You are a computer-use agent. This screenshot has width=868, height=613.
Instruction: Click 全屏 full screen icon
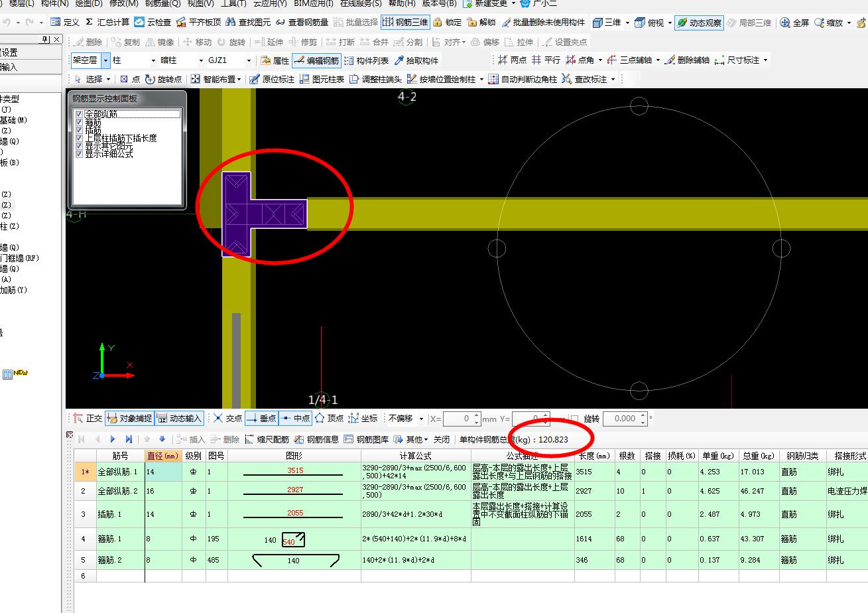click(x=794, y=22)
